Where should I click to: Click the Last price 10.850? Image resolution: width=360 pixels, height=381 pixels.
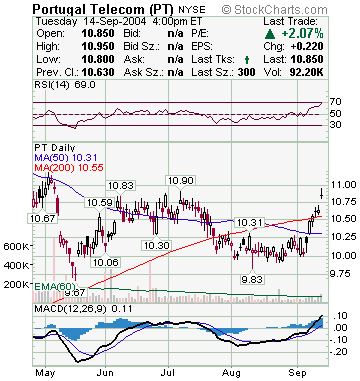coord(307,59)
